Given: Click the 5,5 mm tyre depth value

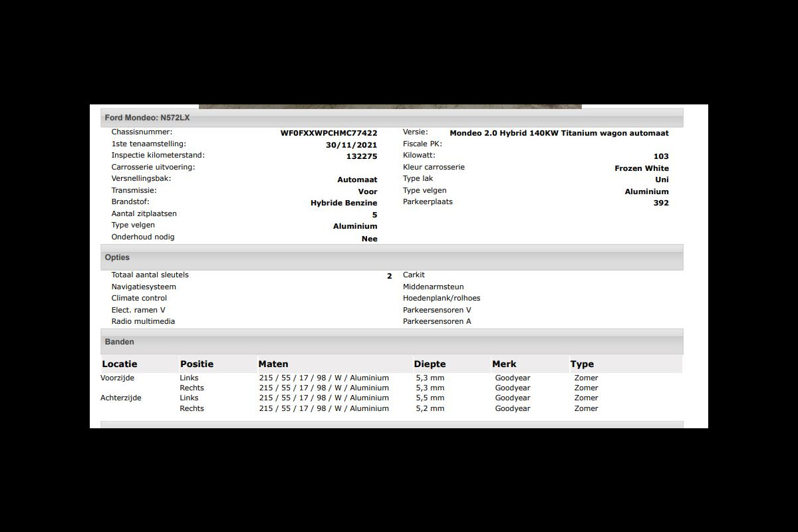Looking at the screenshot, I should [430, 398].
